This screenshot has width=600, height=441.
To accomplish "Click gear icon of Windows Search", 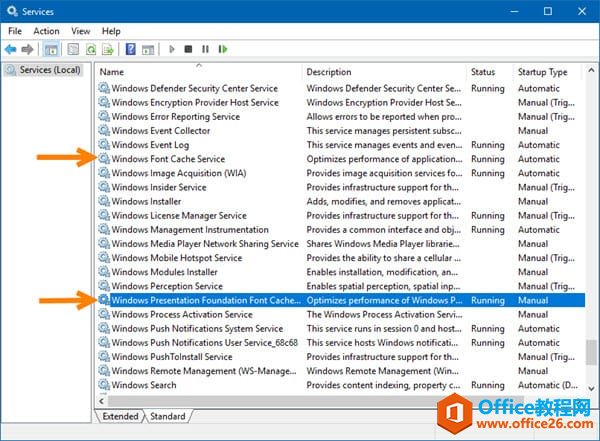I will pyautogui.click(x=104, y=384).
